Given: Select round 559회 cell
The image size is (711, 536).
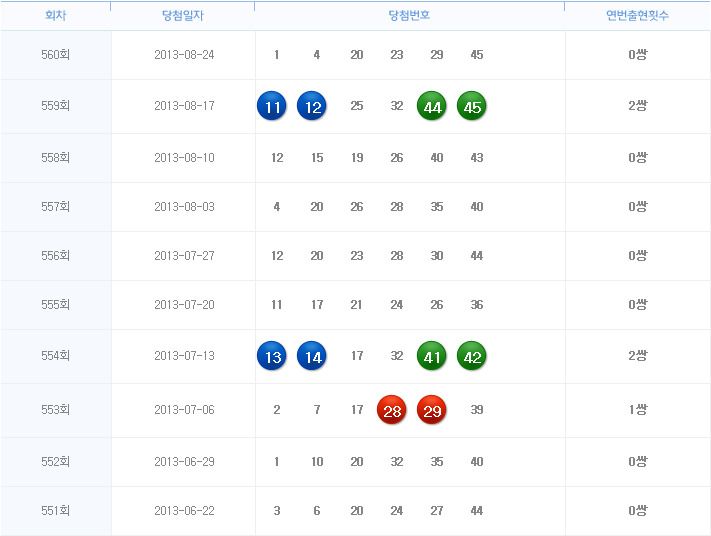Looking at the screenshot, I should click(x=55, y=106).
